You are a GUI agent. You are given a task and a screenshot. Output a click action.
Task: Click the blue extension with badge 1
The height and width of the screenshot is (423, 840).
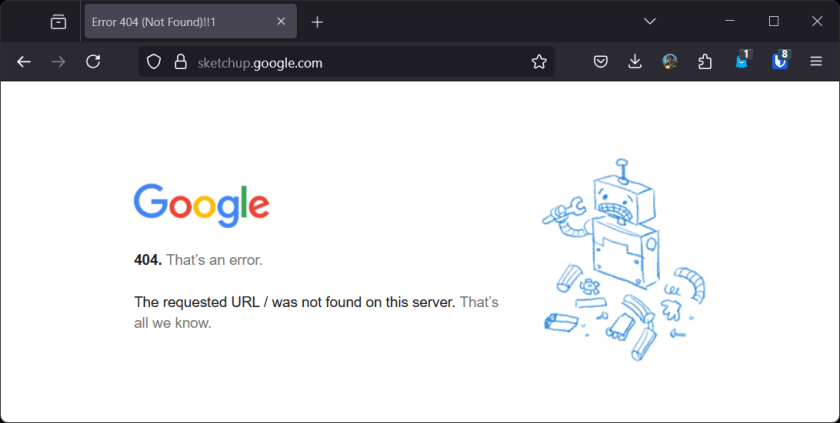coord(742,61)
